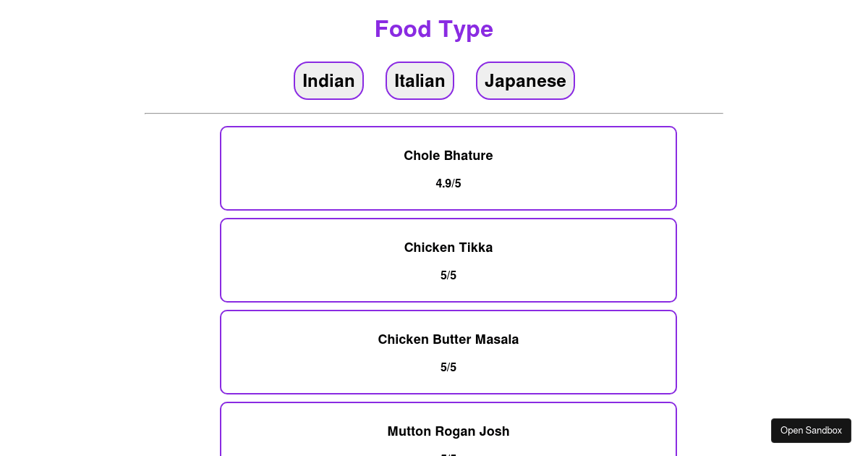Image resolution: width=868 pixels, height=456 pixels.
Task: Switch to the Italian food type
Action: point(420,80)
